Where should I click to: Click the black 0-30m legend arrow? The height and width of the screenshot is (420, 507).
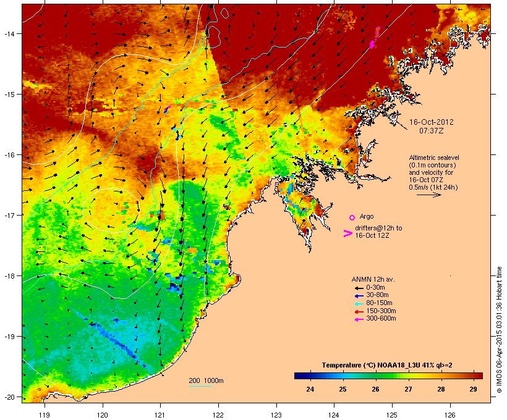[x=359, y=288]
